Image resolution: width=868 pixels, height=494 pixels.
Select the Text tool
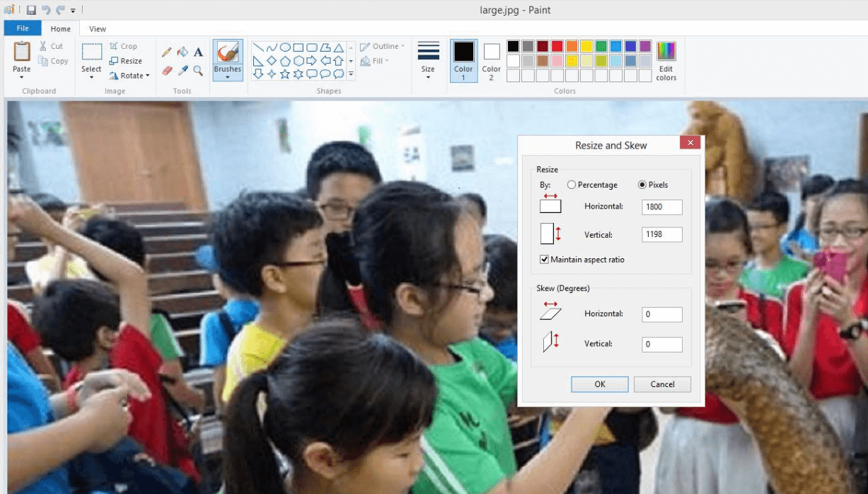198,52
